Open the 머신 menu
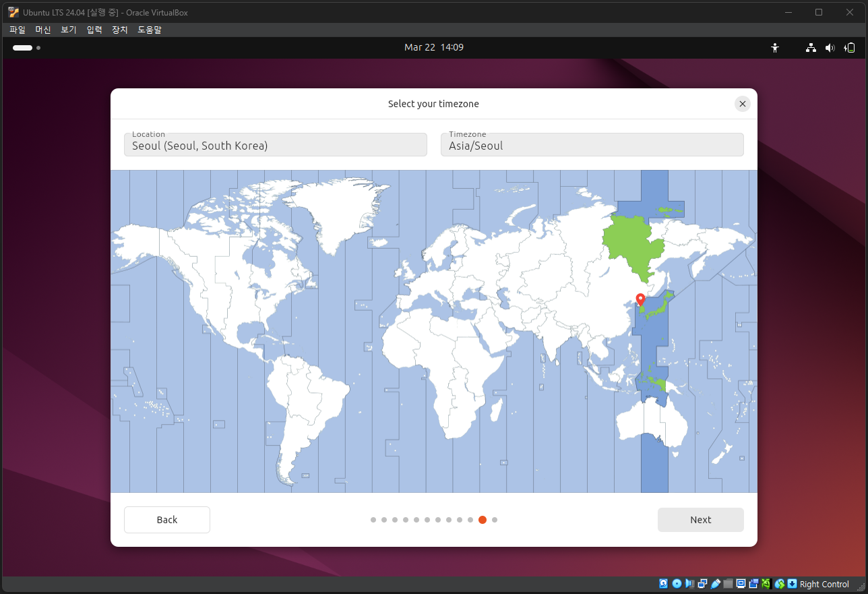Viewport: 868px width, 594px height. [x=43, y=30]
